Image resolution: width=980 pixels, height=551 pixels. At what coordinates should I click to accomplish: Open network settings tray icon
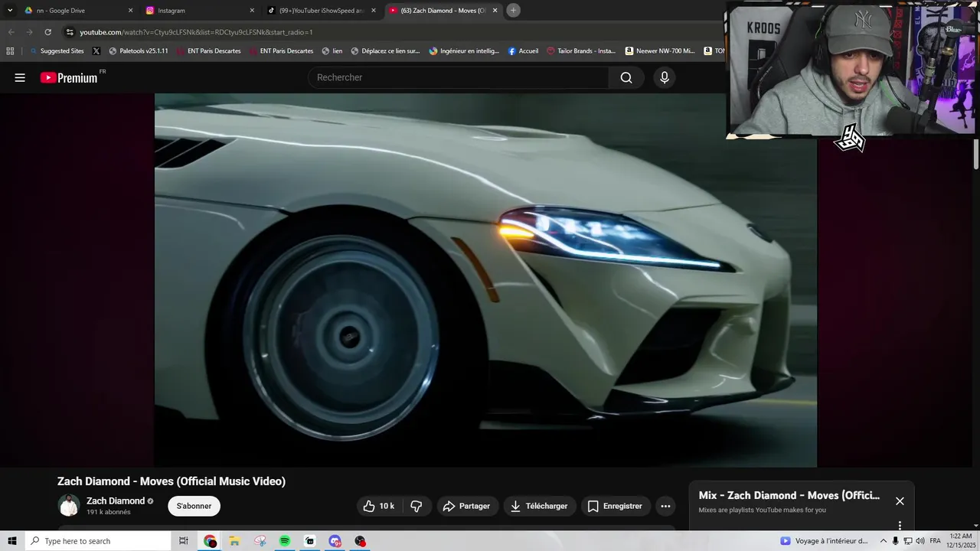click(908, 541)
